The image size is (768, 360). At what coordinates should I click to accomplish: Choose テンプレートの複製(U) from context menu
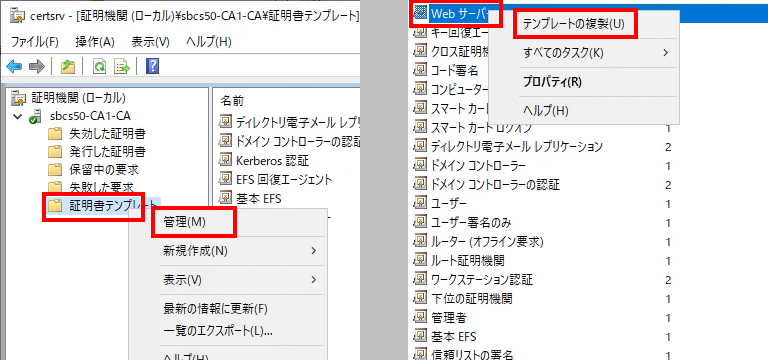pos(574,24)
